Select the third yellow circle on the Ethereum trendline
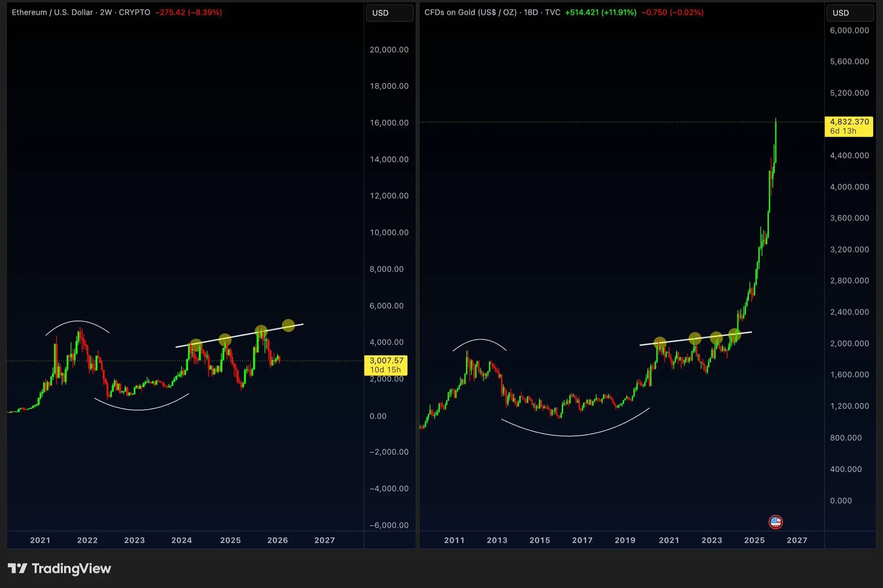Image resolution: width=883 pixels, height=588 pixels. point(261,332)
